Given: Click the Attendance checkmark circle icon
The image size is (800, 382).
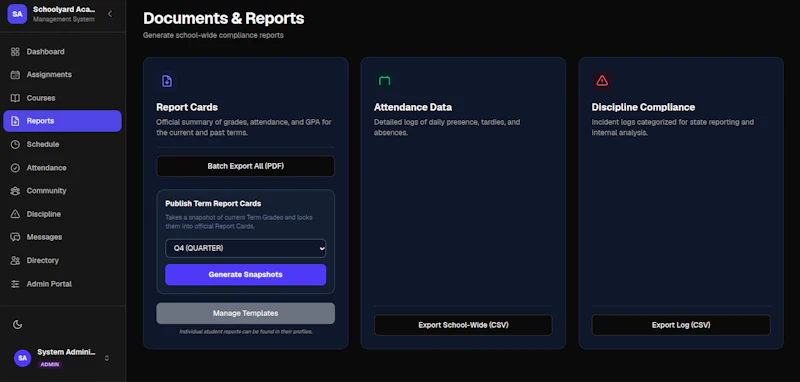Looking at the screenshot, I should tap(15, 168).
